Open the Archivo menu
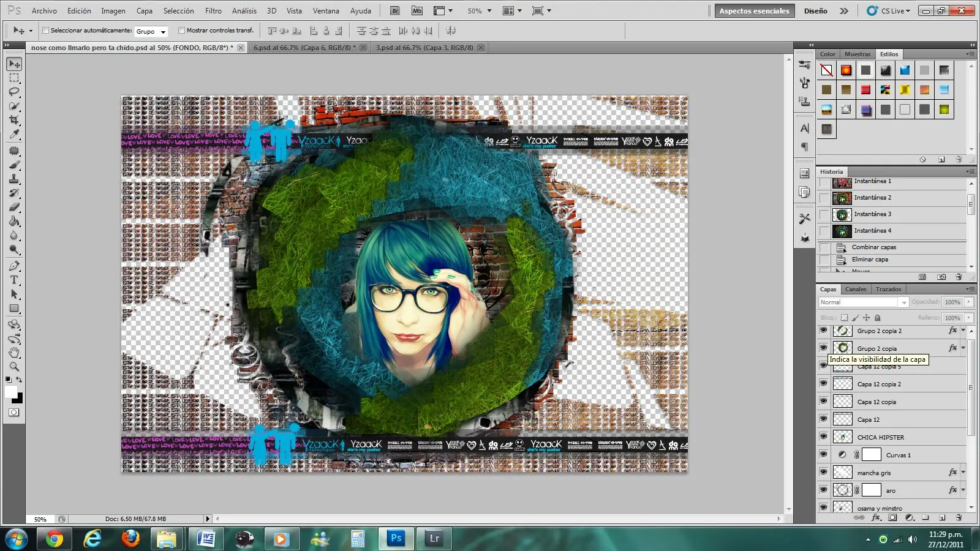 pos(44,11)
